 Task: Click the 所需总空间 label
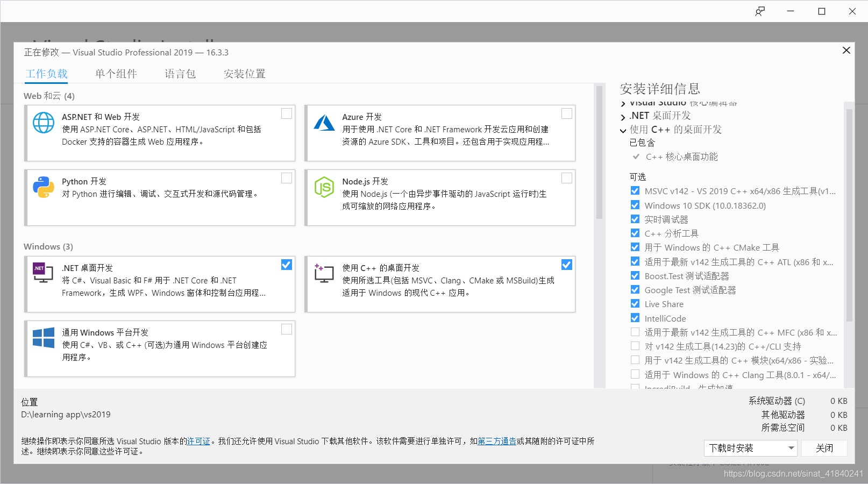pyautogui.click(x=783, y=428)
